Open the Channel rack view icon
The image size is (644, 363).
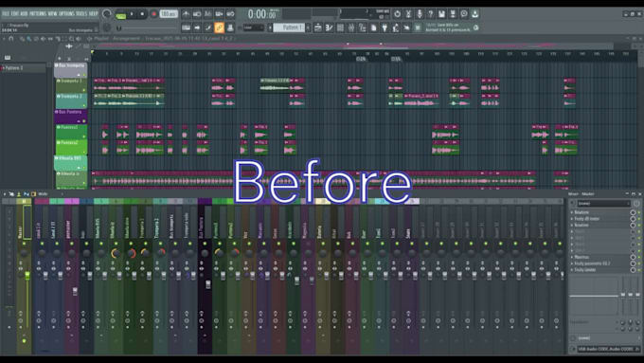pos(340,27)
